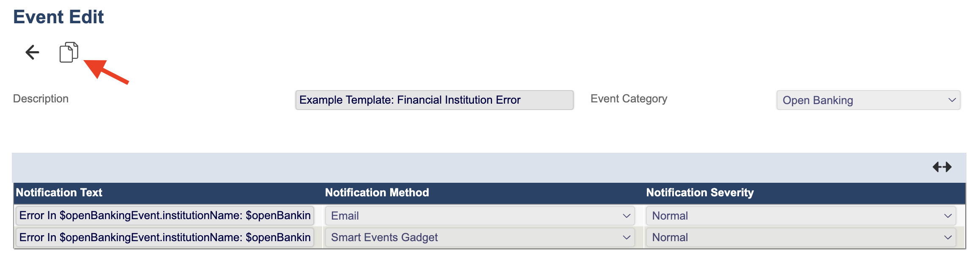The image size is (980, 264).
Task: Click the chevron on Event Category dropdown
Action: [x=952, y=100]
